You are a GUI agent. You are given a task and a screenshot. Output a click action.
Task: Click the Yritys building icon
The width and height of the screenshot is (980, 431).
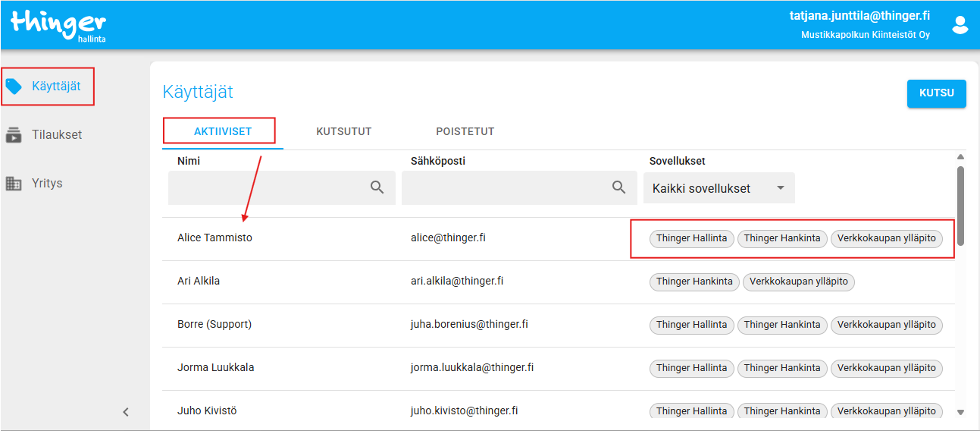[14, 184]
